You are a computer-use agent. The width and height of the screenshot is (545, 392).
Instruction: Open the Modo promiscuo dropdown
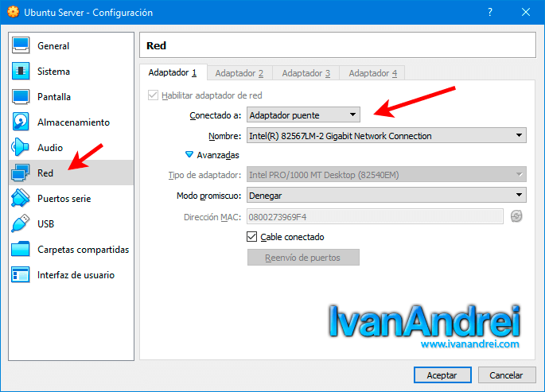[x=386, y=195]
